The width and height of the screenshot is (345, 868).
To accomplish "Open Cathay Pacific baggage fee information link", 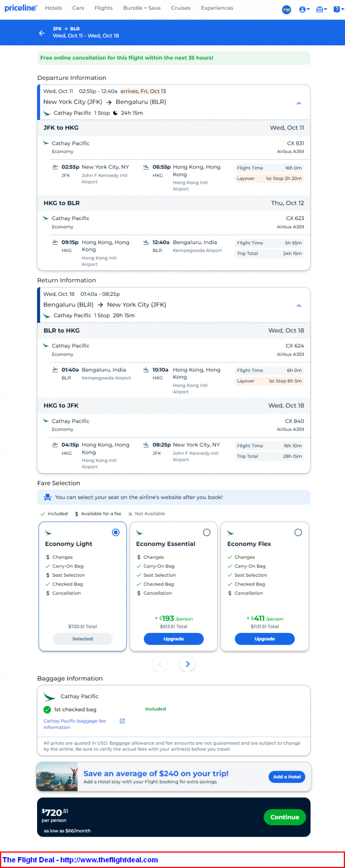I will (75, 724).
